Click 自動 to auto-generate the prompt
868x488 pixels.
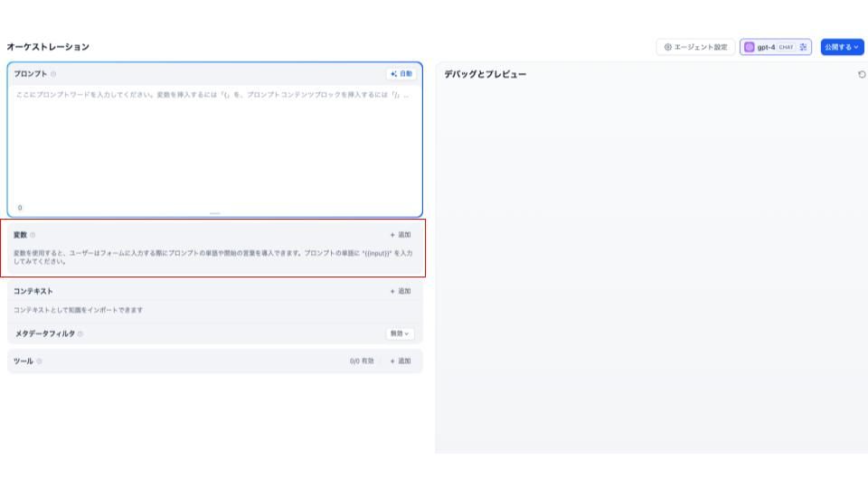[401, 74]
